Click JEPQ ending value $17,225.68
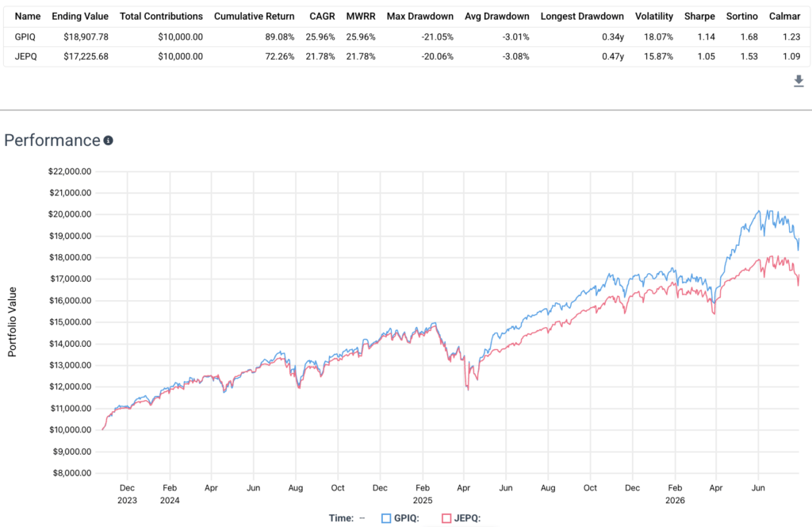This screenshot has width=812, height=527. [x=86, y=56]
